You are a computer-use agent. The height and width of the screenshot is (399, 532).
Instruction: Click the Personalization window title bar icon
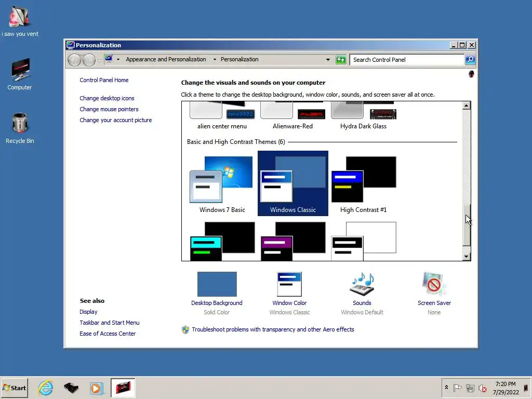(x=70, y=45)
